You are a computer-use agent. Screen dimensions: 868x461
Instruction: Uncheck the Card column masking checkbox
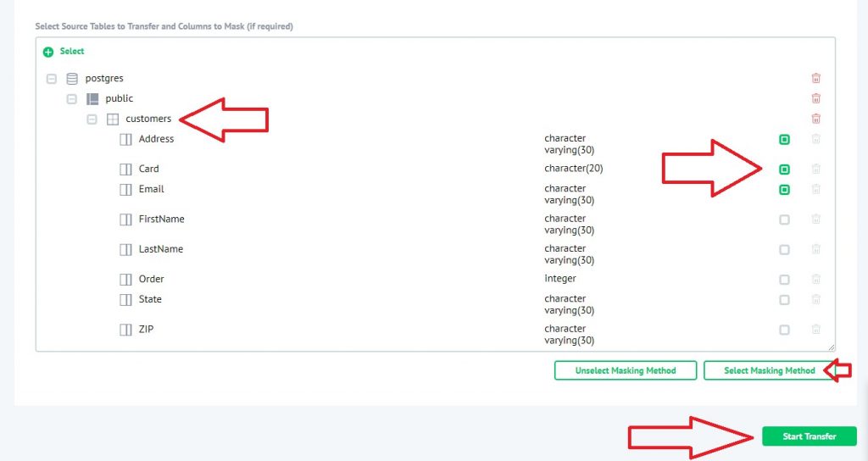(784, 169)
